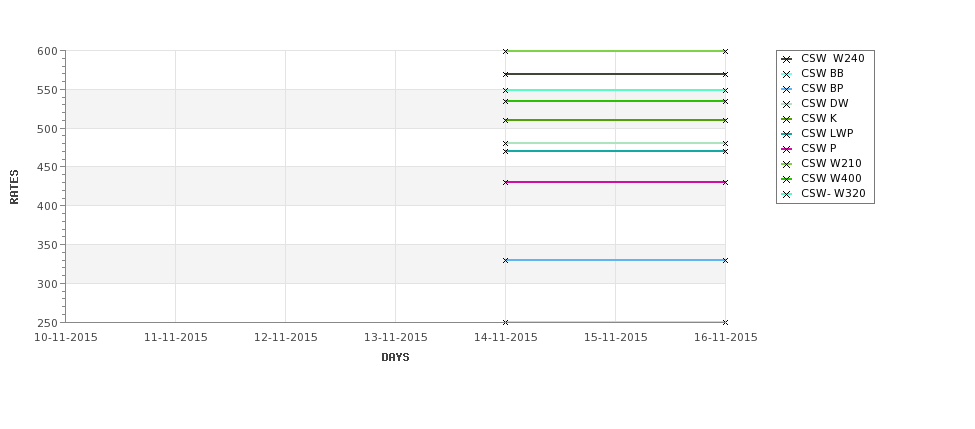
Task: Click the CSW DW legend marker icon
Action: [787, 104]
